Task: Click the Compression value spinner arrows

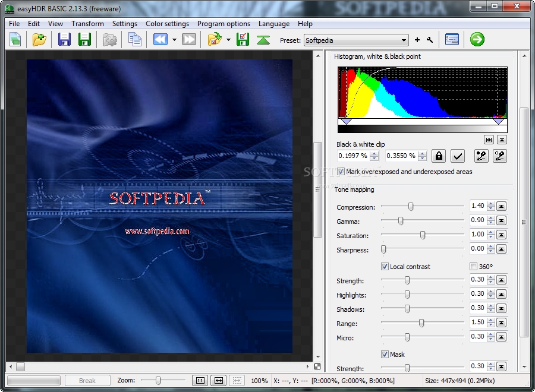Action: click(491, 206)
